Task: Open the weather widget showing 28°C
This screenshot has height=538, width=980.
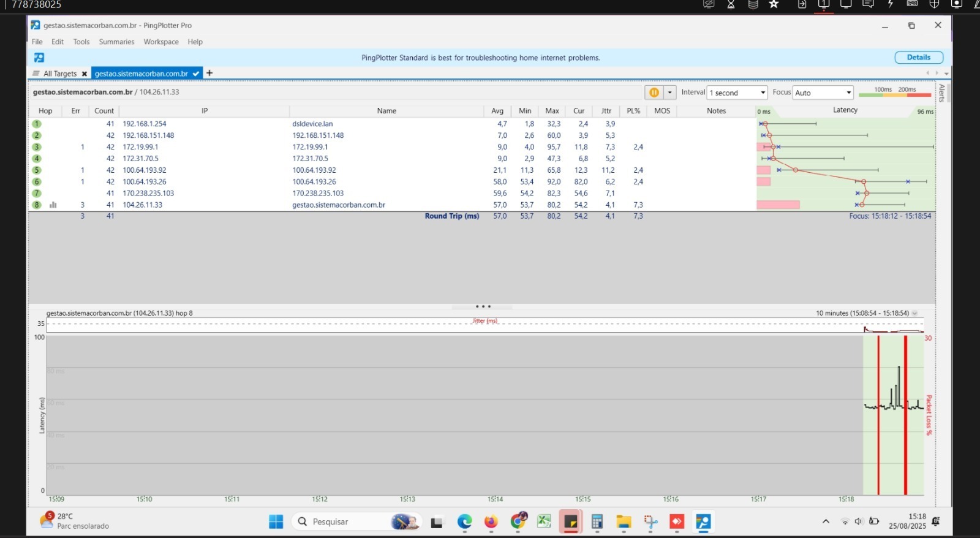Action: tap(74, 521)
